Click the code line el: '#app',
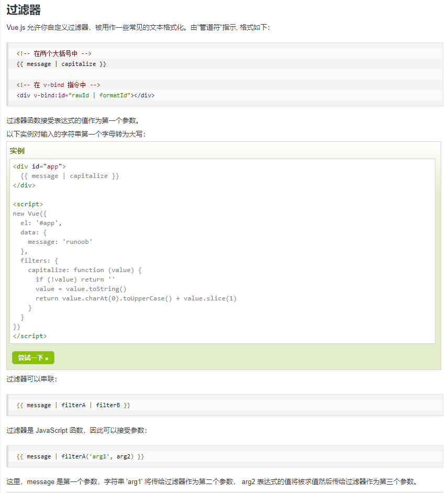Viewport: 448px width, 493px height. tap(41, 223)
